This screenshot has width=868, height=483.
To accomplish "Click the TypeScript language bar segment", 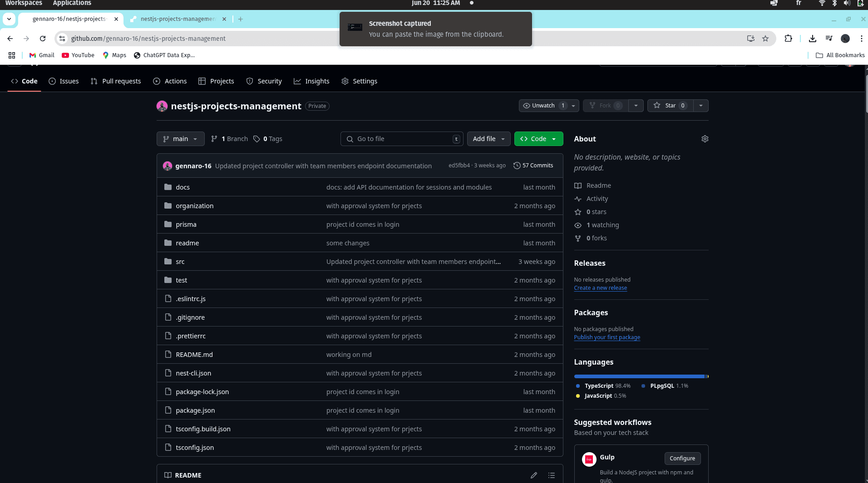I will (639, 376).
